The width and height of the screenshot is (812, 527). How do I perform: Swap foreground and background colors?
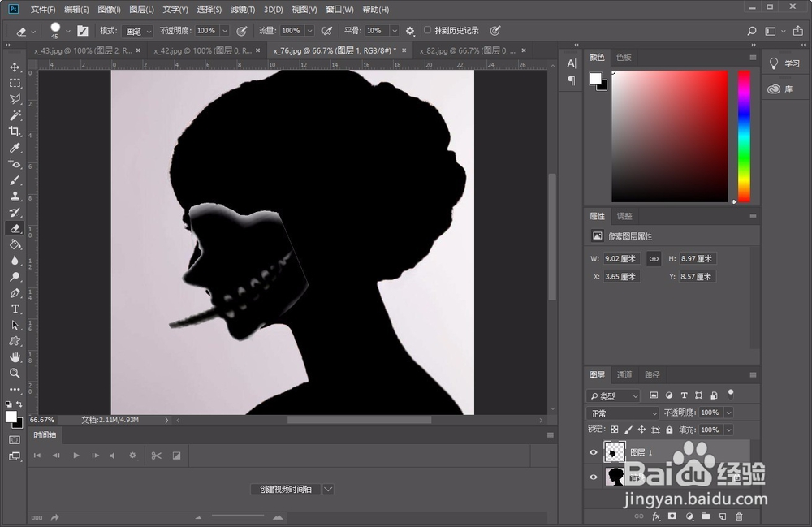[19, 404]
